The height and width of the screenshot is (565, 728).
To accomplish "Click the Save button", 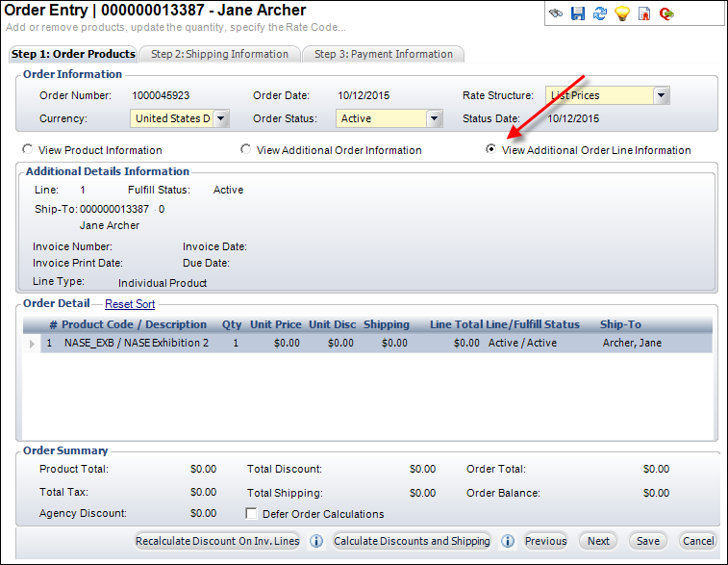I will pyautogui.click(x=648, y=541).
